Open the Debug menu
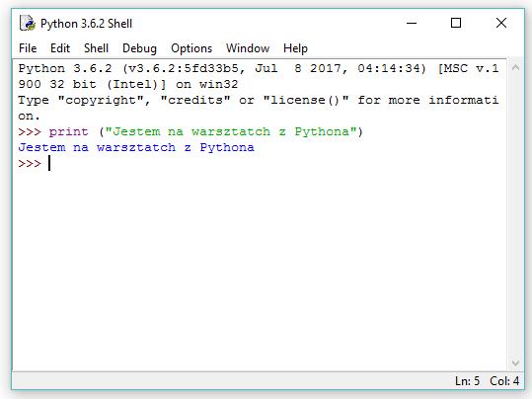This screenshot has width=532, height=399. coord(139,48)
